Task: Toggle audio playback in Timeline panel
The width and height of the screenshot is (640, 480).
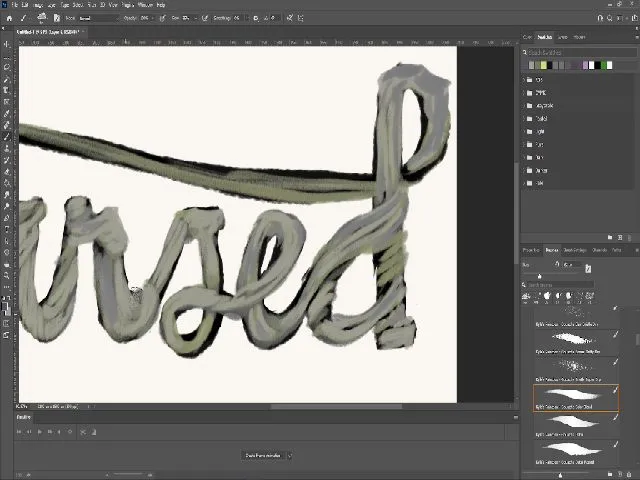Action: pyautogui.click(x=59, y=431)
